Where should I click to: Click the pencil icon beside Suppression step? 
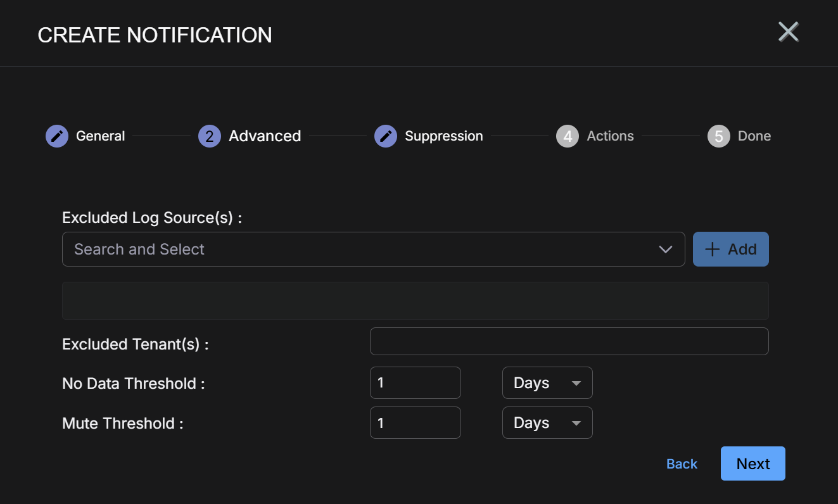386,136
